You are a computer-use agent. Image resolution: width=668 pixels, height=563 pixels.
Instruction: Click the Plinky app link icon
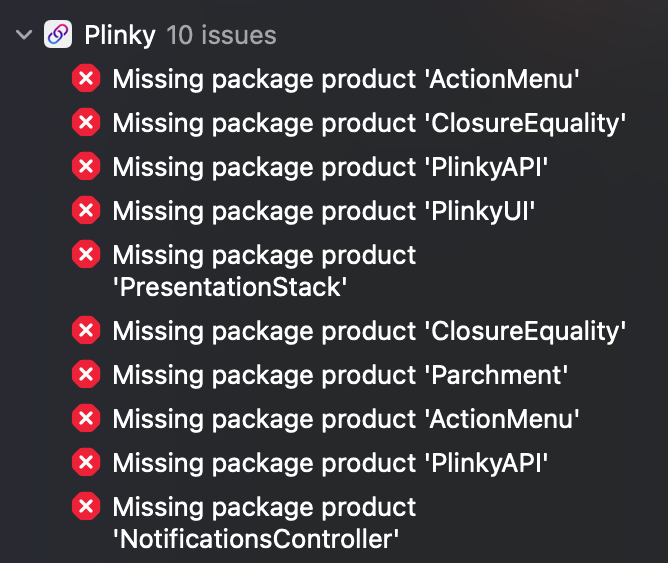tap(58, 36)
